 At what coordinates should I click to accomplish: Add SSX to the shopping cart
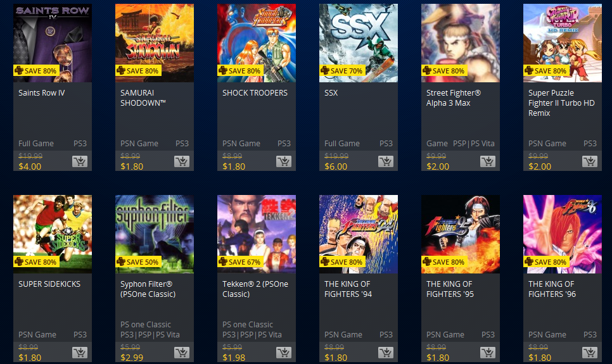click(x=386, y=161)
